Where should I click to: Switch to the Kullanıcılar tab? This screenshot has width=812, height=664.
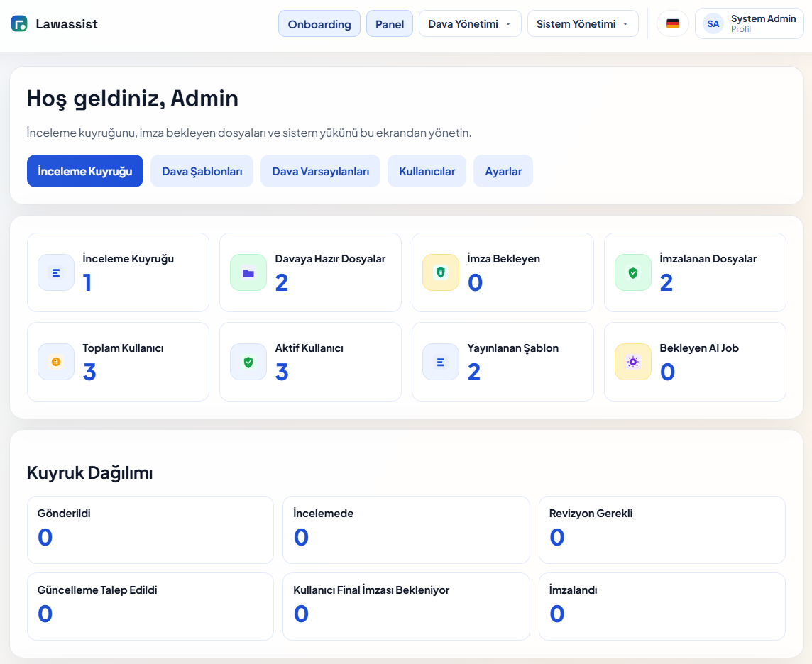[x=427, y=171]
